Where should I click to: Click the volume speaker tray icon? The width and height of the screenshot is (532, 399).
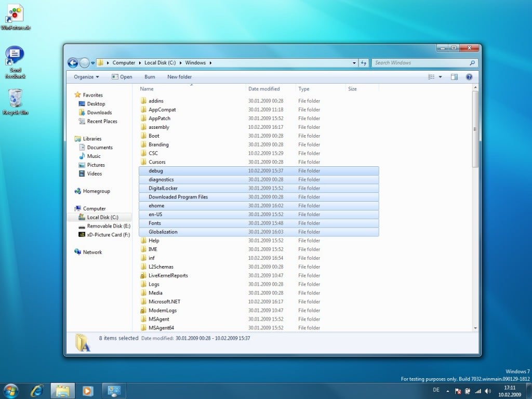[488, 391]
